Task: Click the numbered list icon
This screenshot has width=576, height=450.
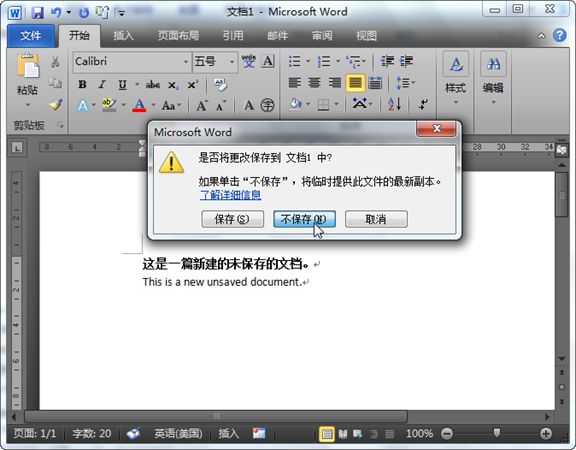Action: (324, 61)
